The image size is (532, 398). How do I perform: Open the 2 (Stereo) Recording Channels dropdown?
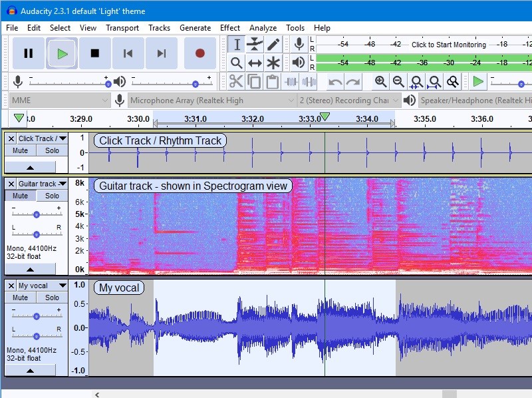click(348, 100)
